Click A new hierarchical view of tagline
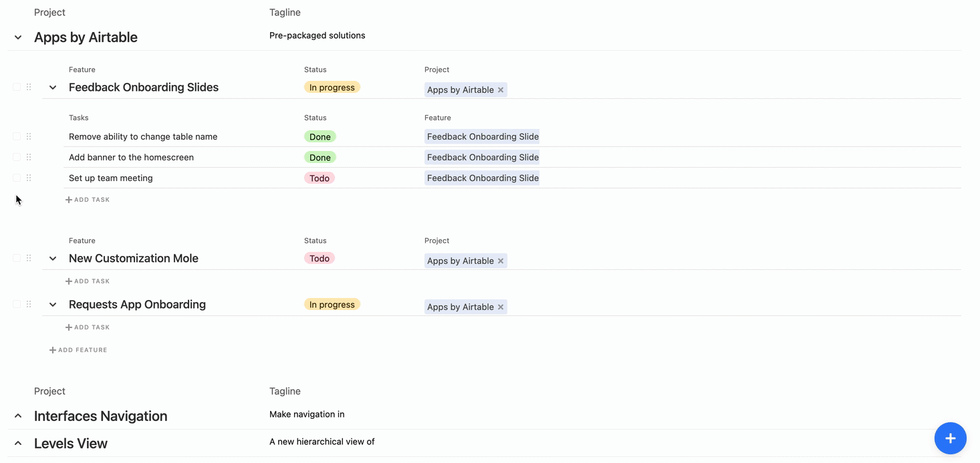 (x=322, y=442)
